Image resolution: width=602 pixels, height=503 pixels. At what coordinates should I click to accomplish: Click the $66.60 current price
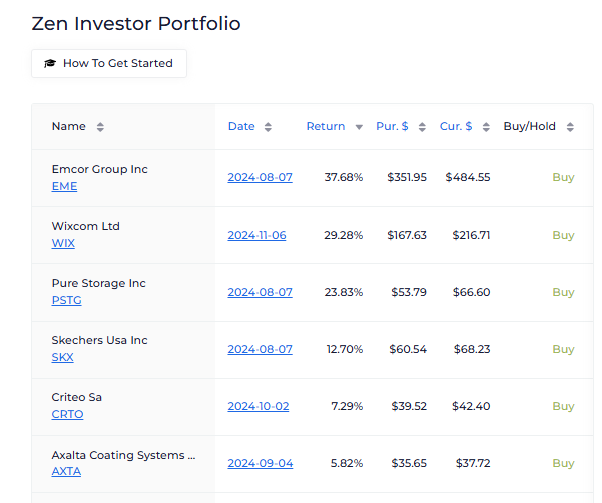471,292
